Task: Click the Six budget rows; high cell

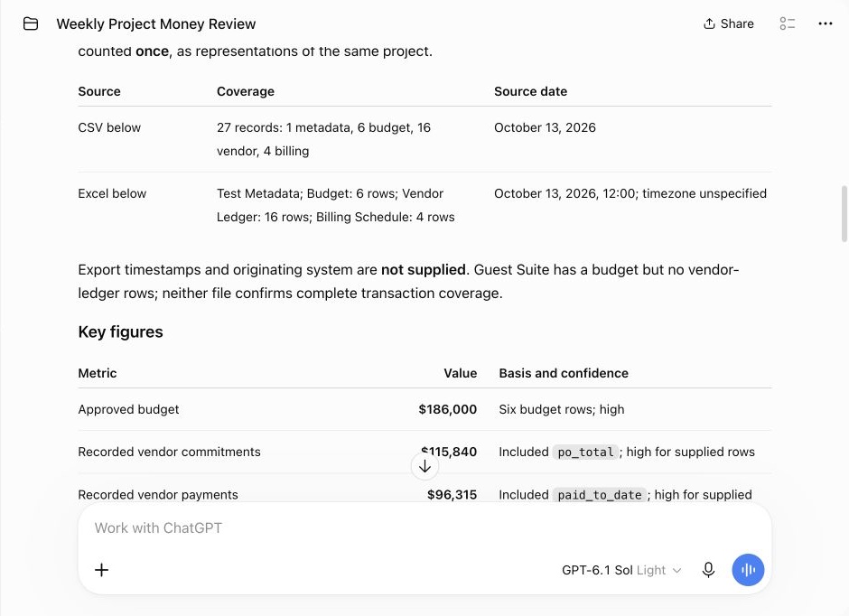Action: 562,410
